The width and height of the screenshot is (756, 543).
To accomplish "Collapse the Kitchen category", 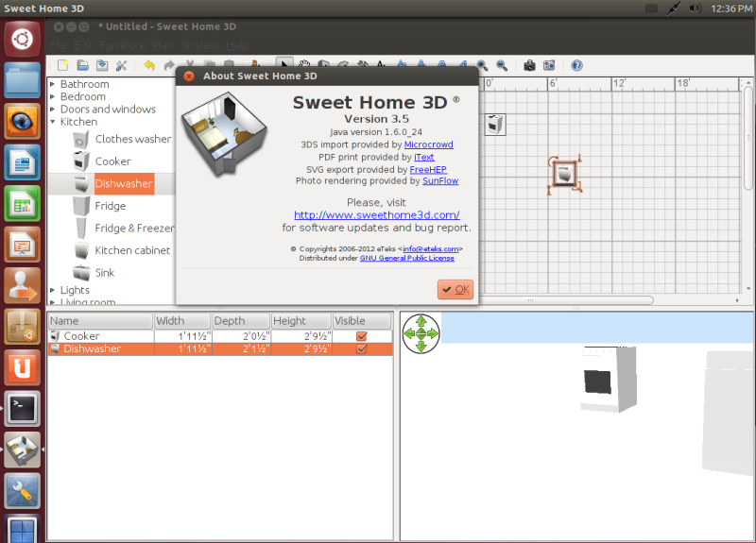I will (53, 122).
